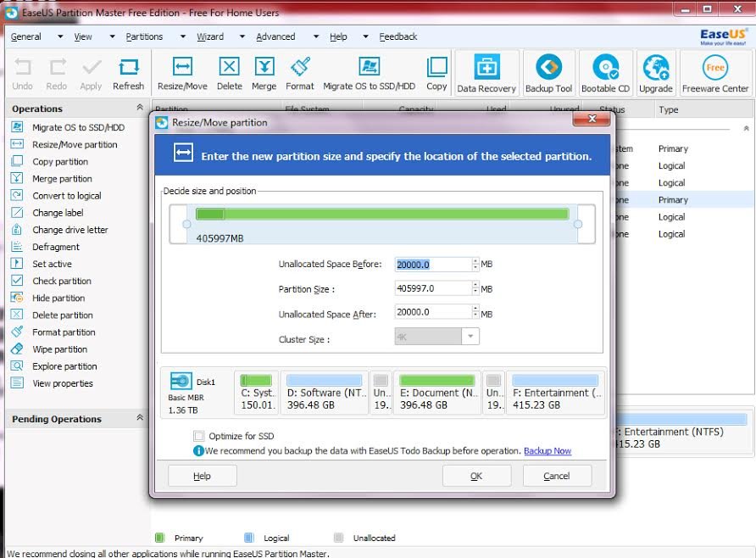Select F: Entertainment partition in dialog disk map

(556, 393)
